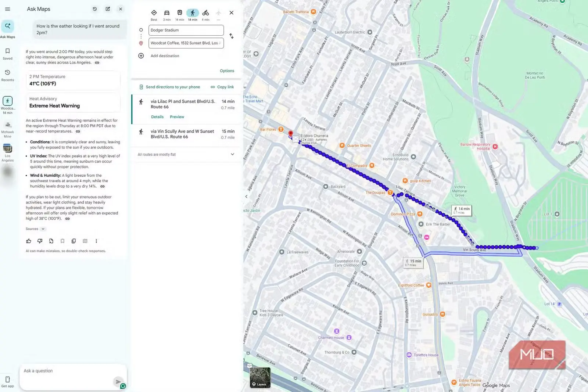The image size is (588, 392).
Task: Open the Layers map view thumbnail
Action: 260,378
